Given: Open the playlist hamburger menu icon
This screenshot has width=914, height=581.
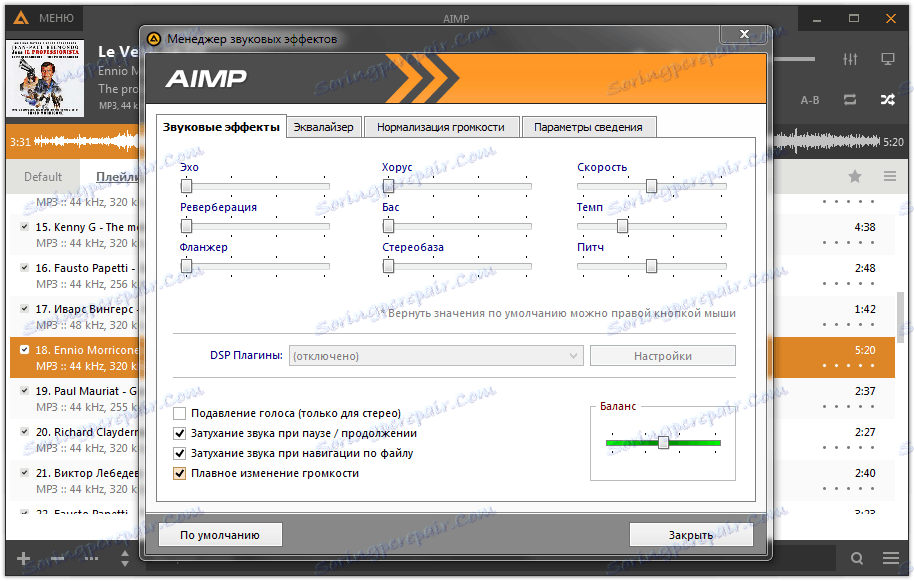Looking at the screenshot, I should click(x=888, y=176).
